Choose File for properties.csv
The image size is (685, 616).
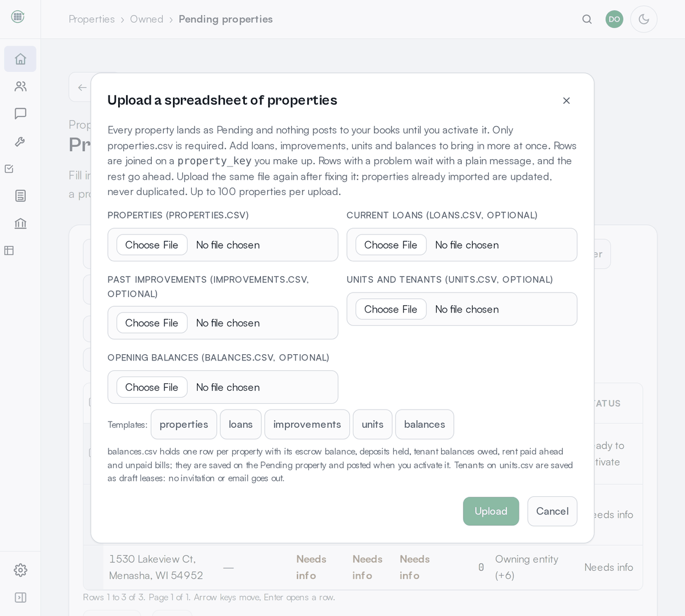point(152,245)
